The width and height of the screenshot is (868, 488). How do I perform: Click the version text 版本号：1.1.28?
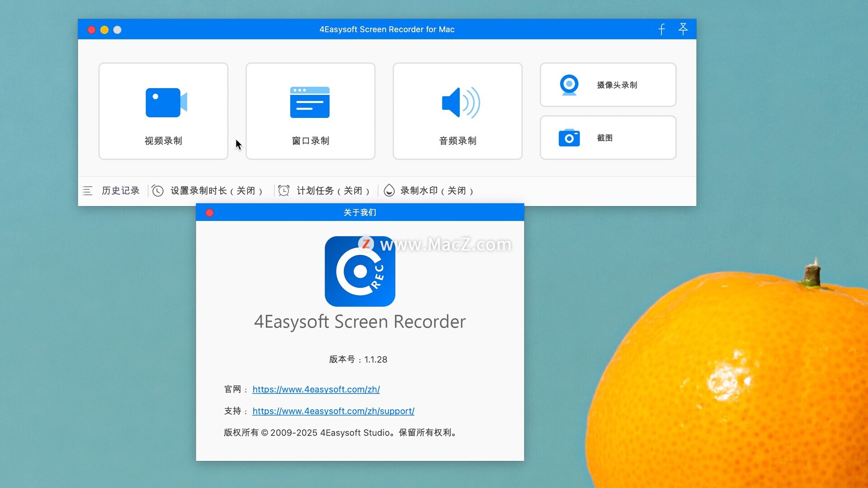[358, 360]
